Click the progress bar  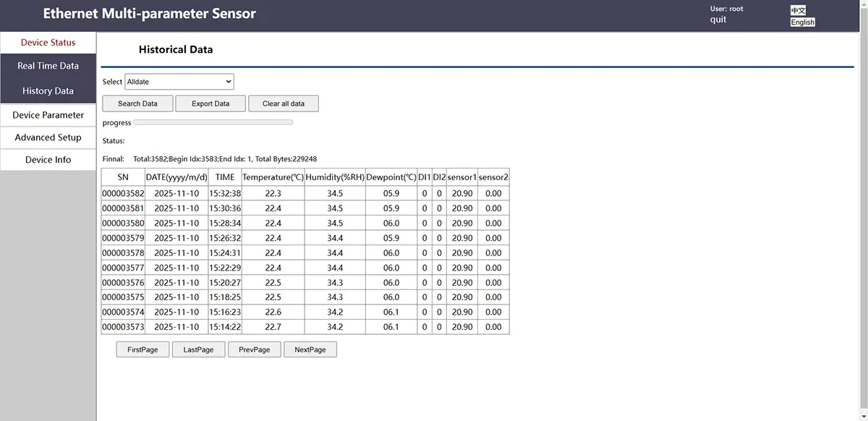[x=213, y=122]
